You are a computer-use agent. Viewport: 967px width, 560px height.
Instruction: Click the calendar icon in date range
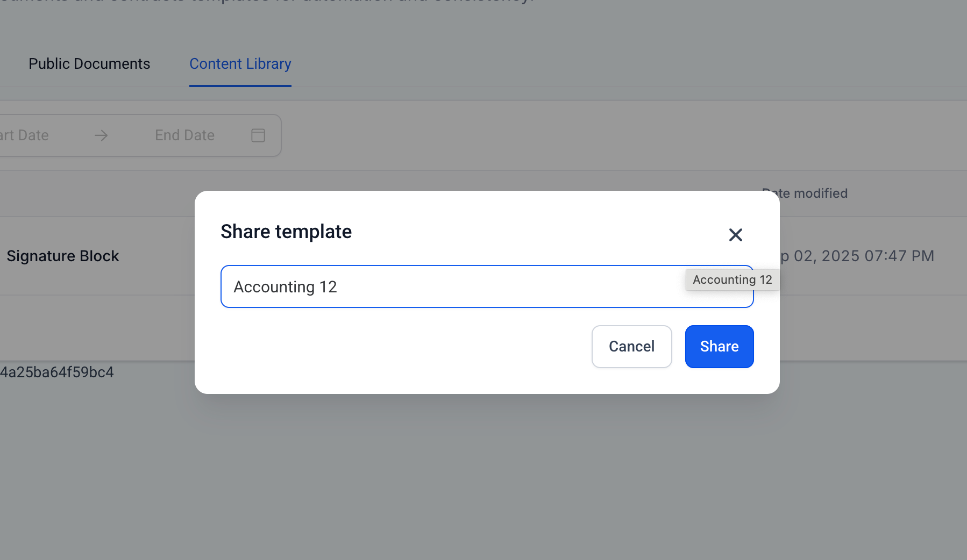click(258, 135)
